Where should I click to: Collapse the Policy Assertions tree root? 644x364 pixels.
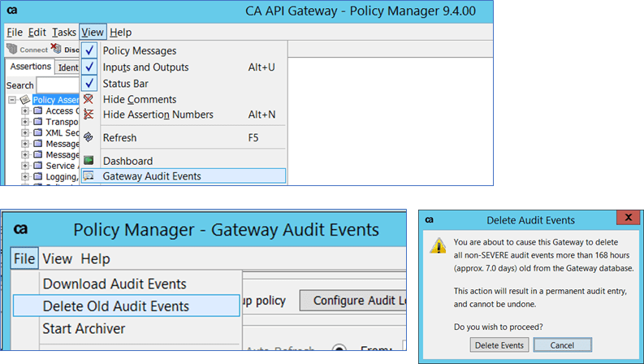(12, 100)
